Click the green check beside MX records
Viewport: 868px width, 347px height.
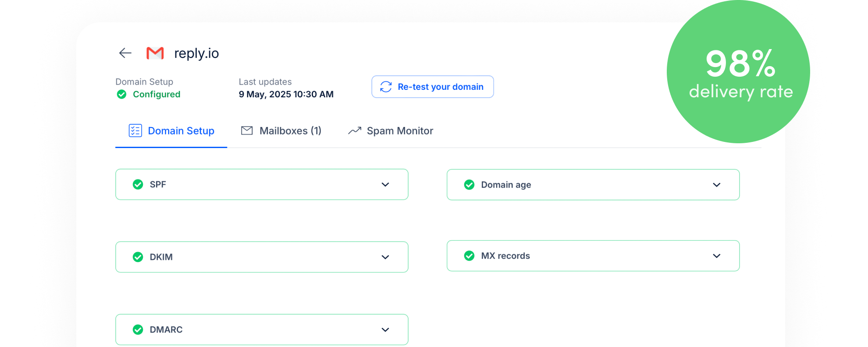[x=469, y=256]
